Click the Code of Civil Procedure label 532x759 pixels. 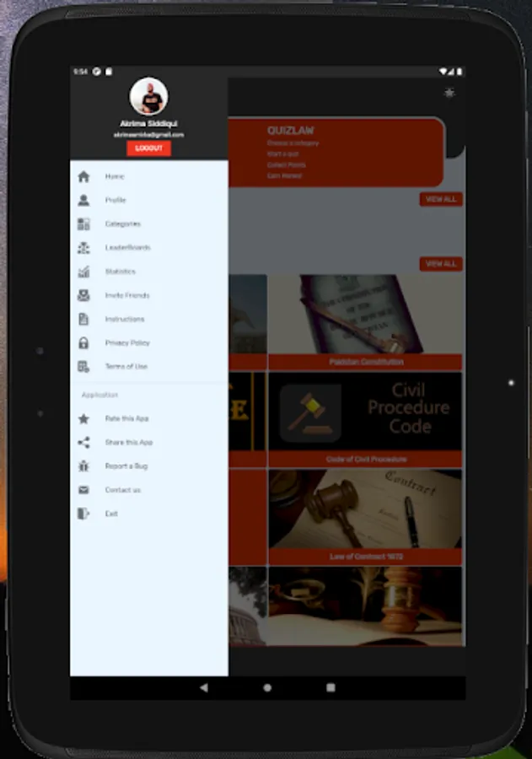pos(365,459)
